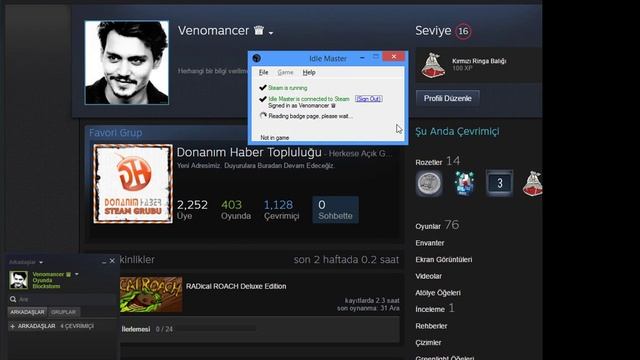Close the Idle Master window
Image resolution: width=640 pixels, height=360 pixels.
(x=393, y=57)
